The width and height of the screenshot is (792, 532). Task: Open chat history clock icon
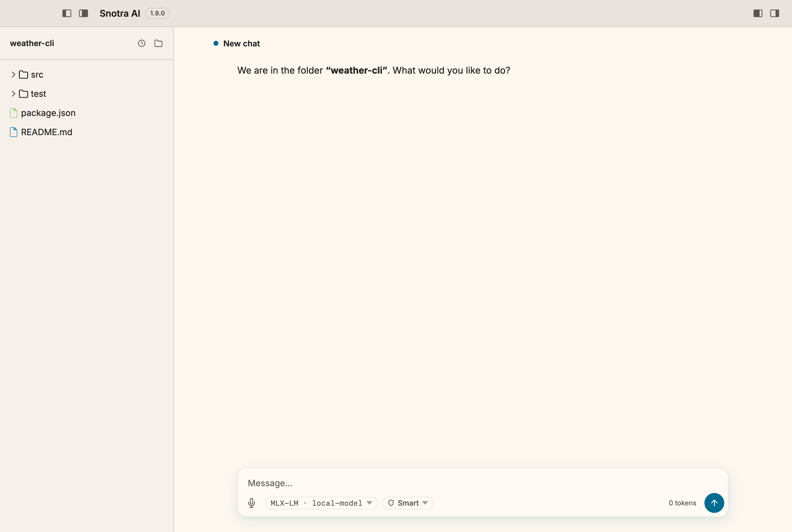coord(141,43)
